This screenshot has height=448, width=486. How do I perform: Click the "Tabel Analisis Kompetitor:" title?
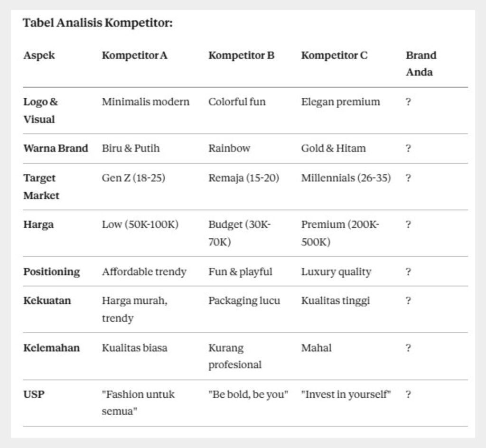point(97,23)
